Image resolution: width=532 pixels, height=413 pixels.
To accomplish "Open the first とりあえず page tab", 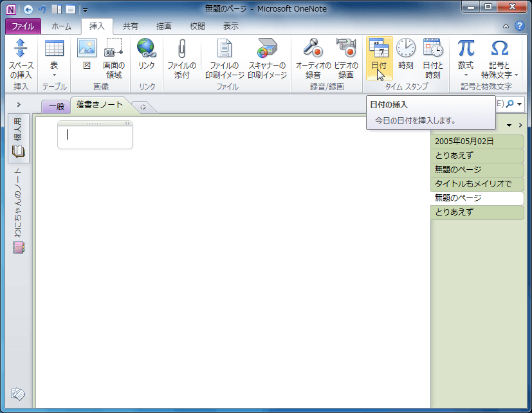I will pos(477,156).
